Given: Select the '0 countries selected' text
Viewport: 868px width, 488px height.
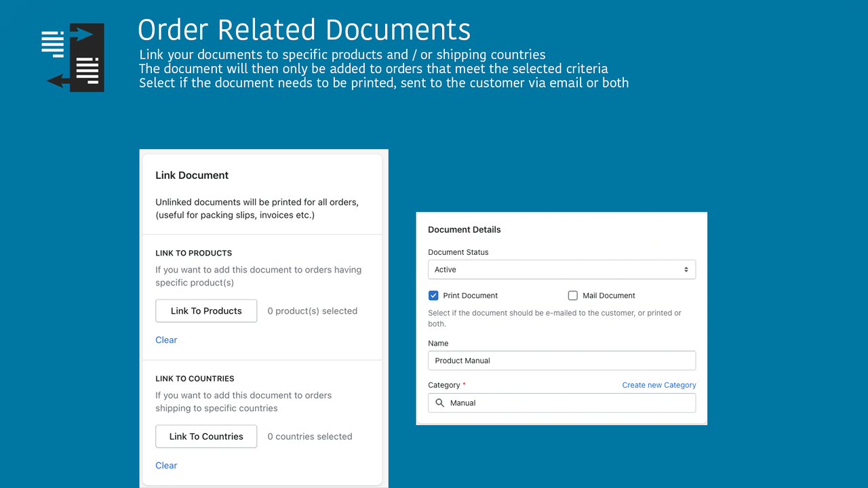Looking at the screenshot, I should point(310,436).
